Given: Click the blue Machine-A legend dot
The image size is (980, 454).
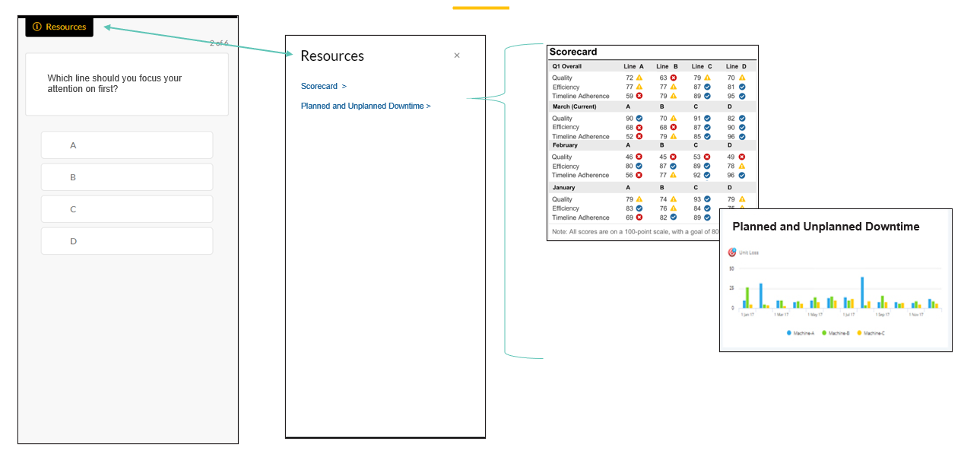Looking at the screenshot, I should 789,333.
